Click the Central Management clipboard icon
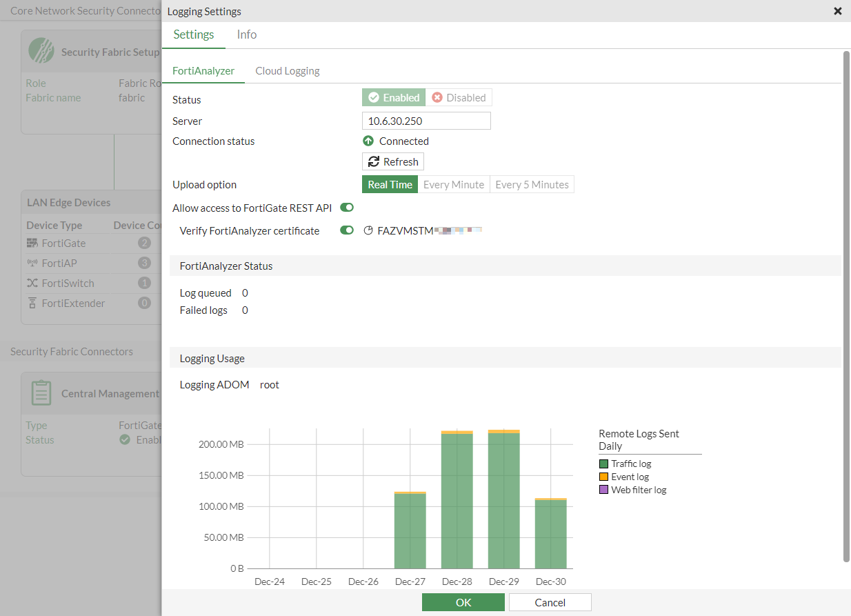The image size is (851, 616). (x=41, y=393)
